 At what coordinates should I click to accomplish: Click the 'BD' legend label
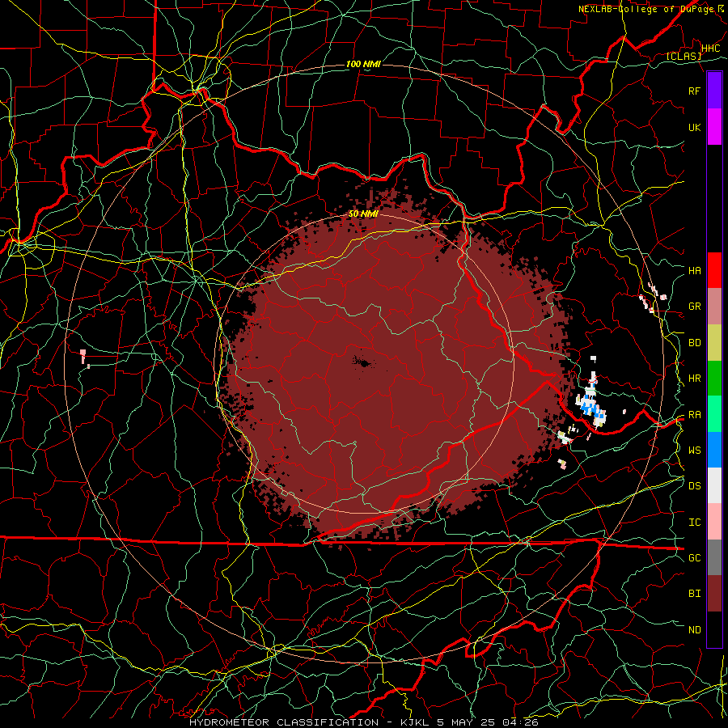(694, 343)
